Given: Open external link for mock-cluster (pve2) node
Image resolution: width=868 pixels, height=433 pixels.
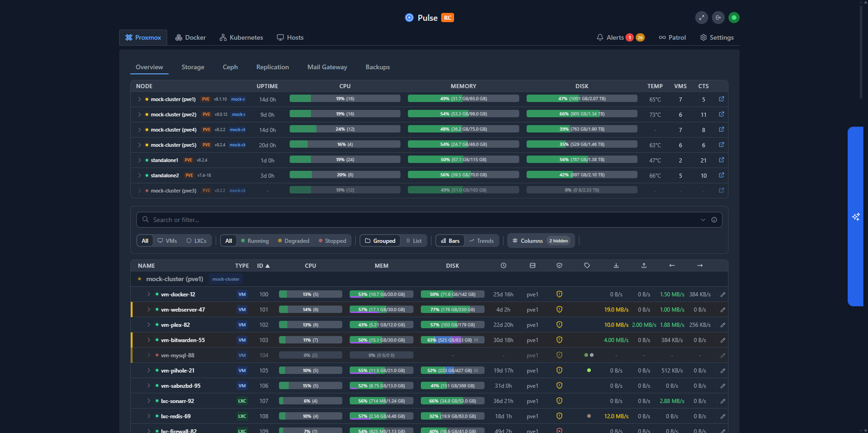Looking at the screenshot, I should click(x=721, y=114).
